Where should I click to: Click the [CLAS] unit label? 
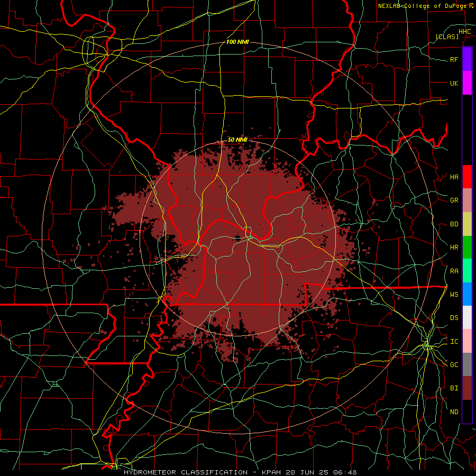(x=447, y=36)
